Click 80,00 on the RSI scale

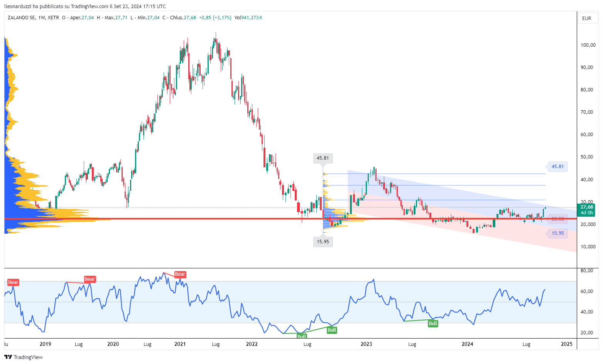click(x=587, y=271)
